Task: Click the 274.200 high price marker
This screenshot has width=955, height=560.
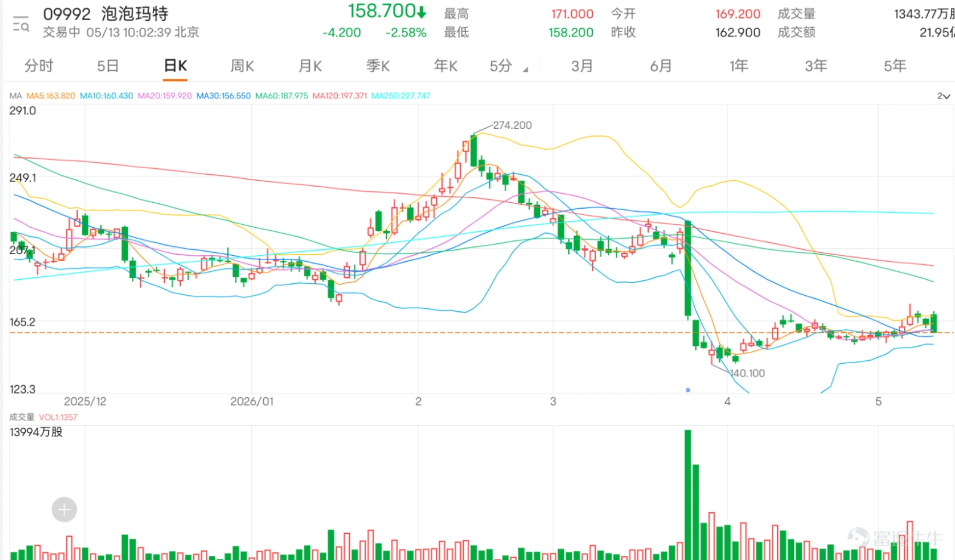Action: [x=512, y=125]
